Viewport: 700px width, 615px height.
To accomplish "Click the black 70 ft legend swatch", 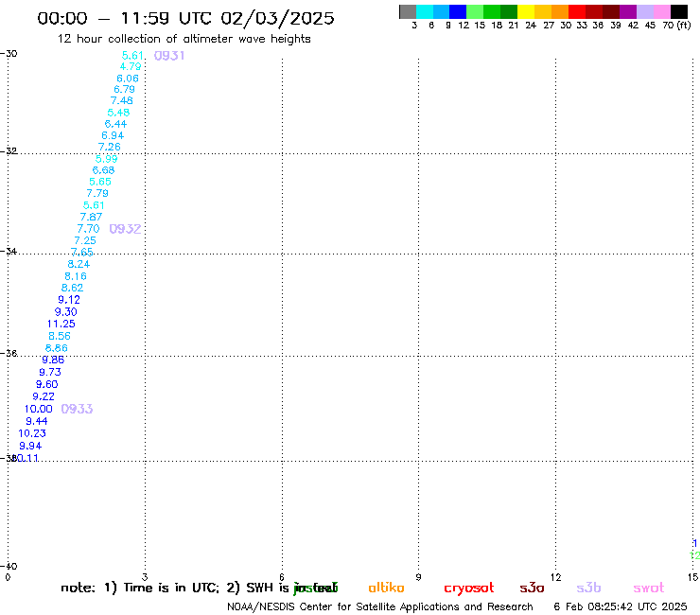I will click(679, 11).
